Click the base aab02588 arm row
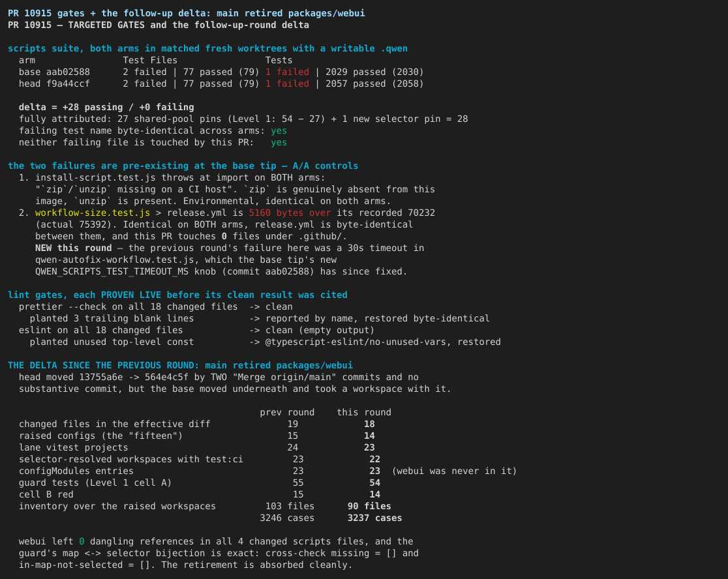This screenshot has width=728, height=579. point(221,72)
